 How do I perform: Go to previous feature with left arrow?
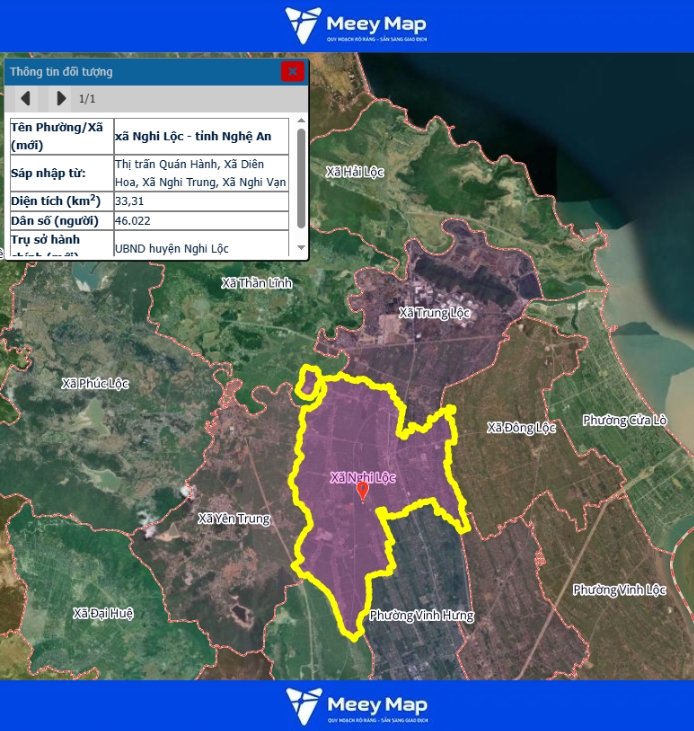click(x=26, y=98)
